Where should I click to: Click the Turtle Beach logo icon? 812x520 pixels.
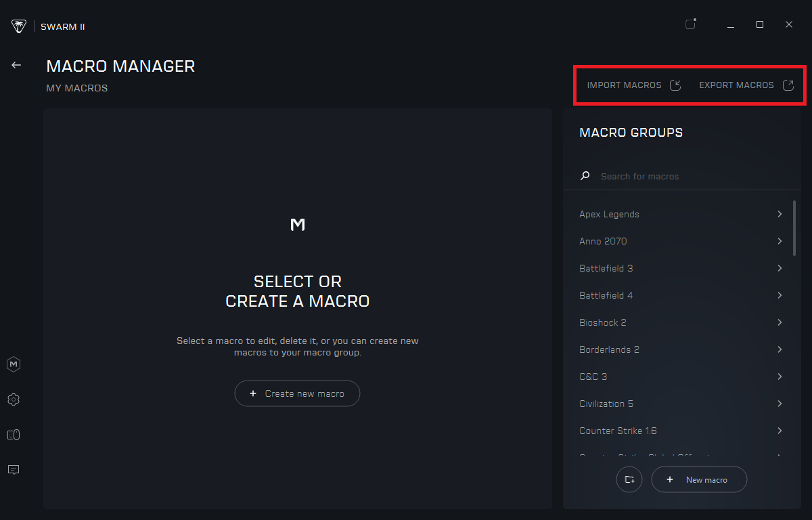[18, 26]
